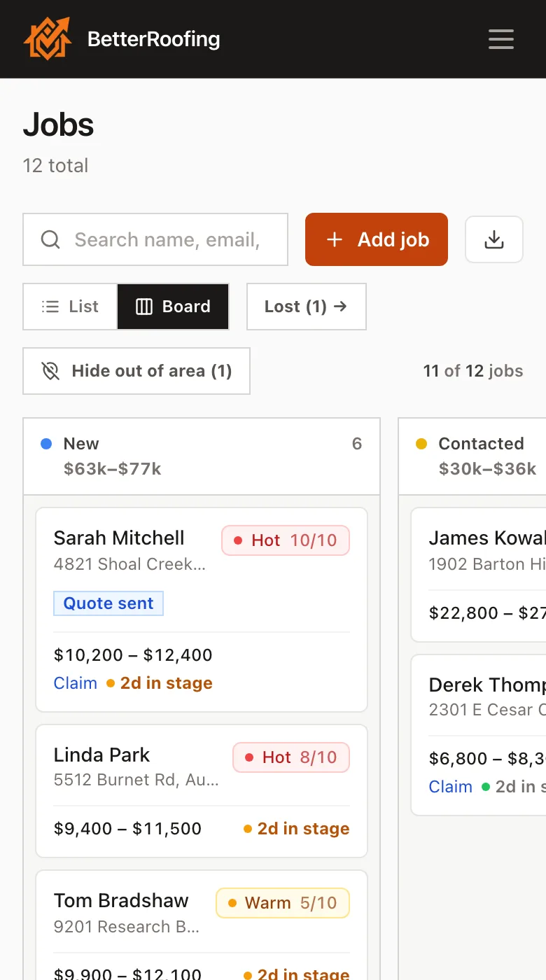Click the New column count 6
Screen dimensions: 546x980
click(357, 444)
